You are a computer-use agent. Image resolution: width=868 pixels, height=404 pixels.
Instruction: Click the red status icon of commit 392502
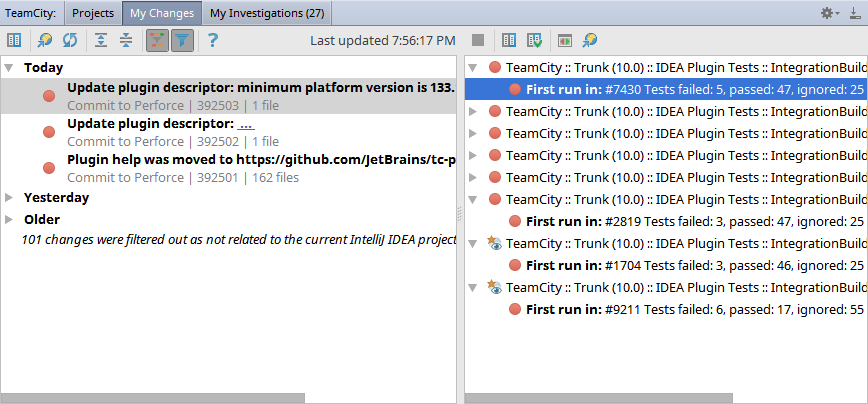(x=49, y=132)
